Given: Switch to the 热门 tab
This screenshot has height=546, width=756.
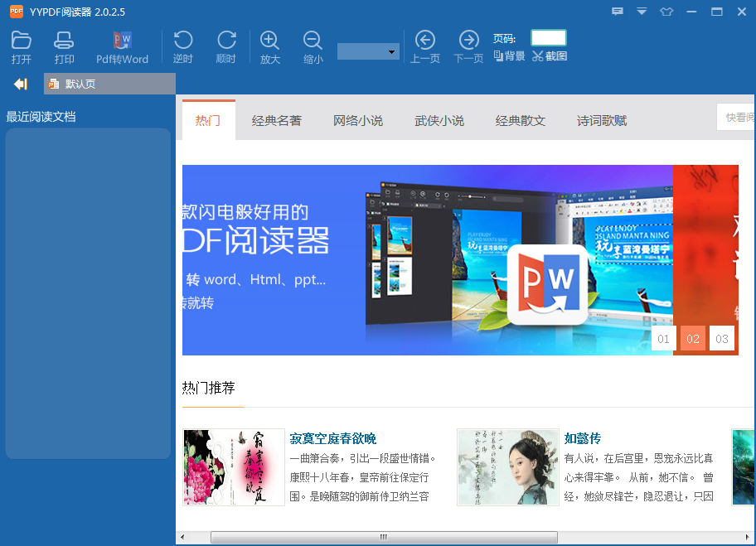Looking at the screenshot, I should click(208, 120).
